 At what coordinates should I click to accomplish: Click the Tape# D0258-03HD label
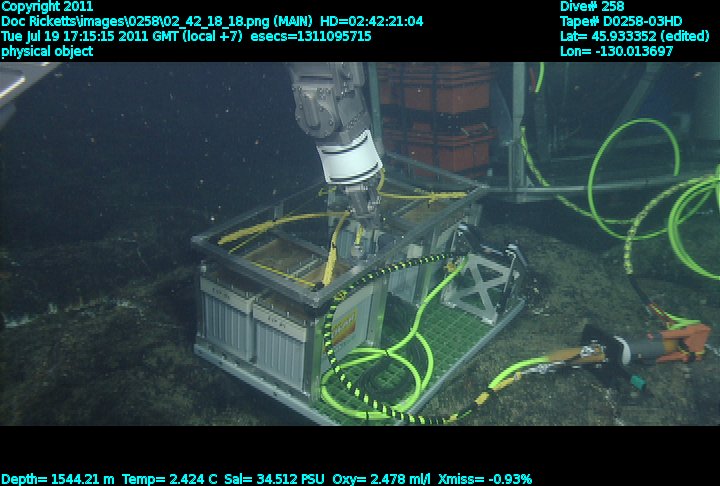621,21
